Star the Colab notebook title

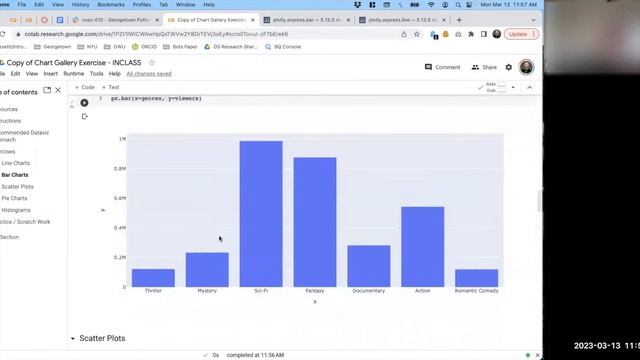152,62
